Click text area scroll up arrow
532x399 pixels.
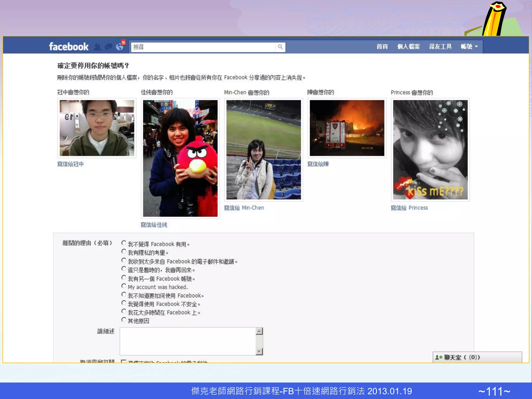click(x=259, y=331)
